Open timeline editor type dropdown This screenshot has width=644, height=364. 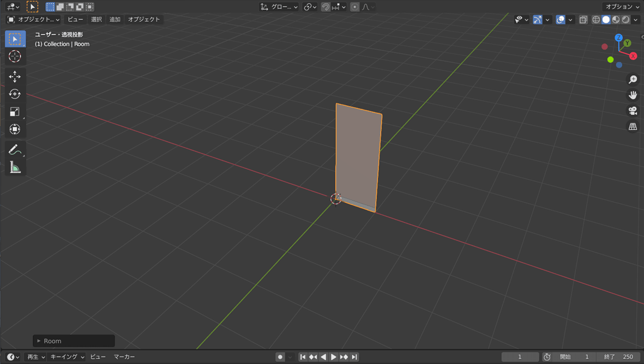tap(13, 357)
